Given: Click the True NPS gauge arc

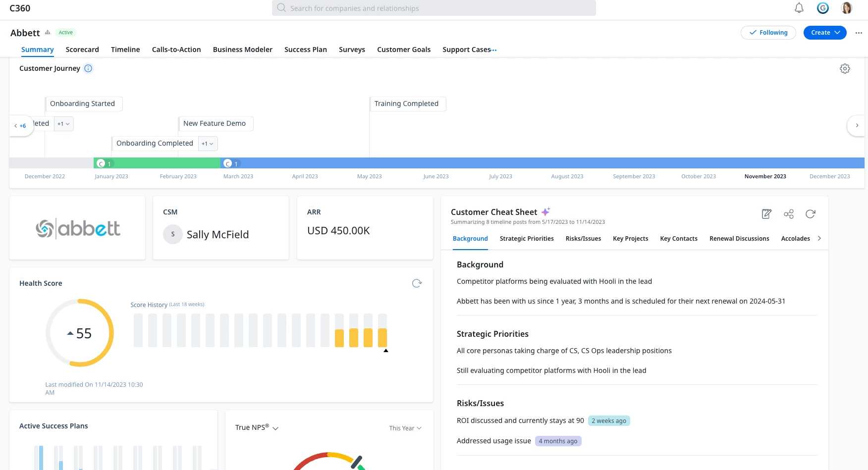Looking at the screenshot, I should (329, 461).
